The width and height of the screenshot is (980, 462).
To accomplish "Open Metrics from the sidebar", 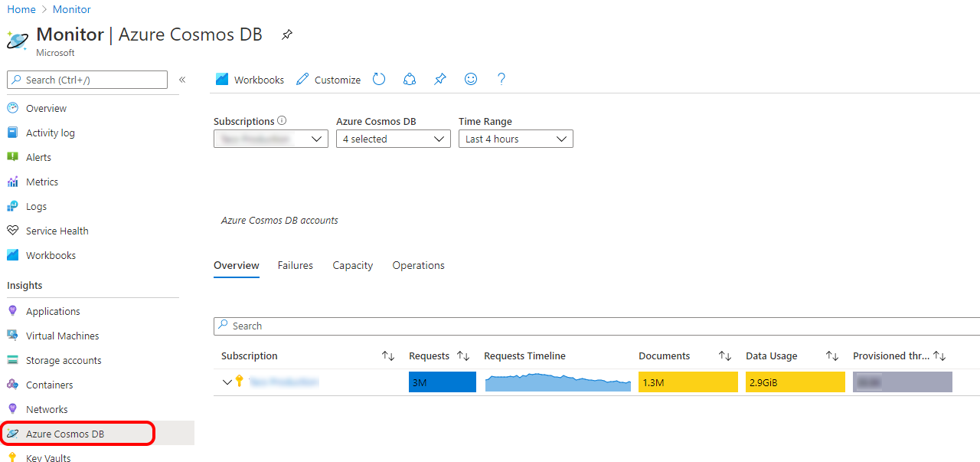I will point(43,182).
